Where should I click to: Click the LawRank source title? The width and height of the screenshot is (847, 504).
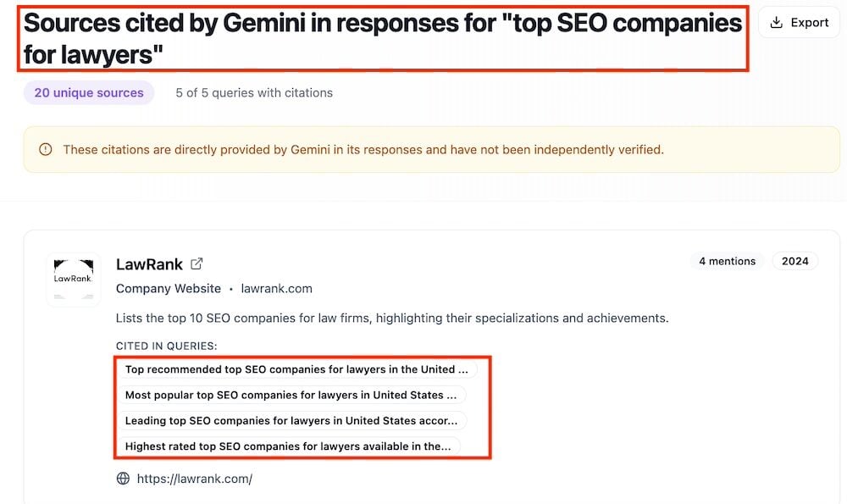coord(150,264)
